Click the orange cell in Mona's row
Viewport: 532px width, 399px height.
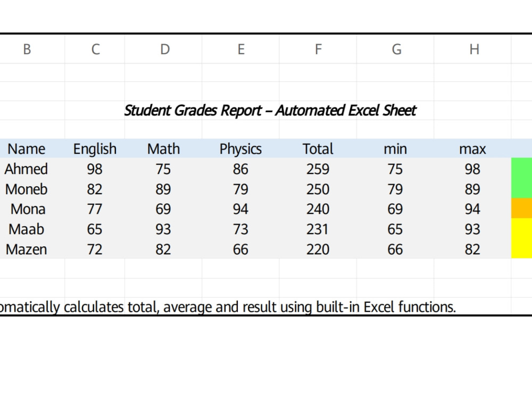521,209
